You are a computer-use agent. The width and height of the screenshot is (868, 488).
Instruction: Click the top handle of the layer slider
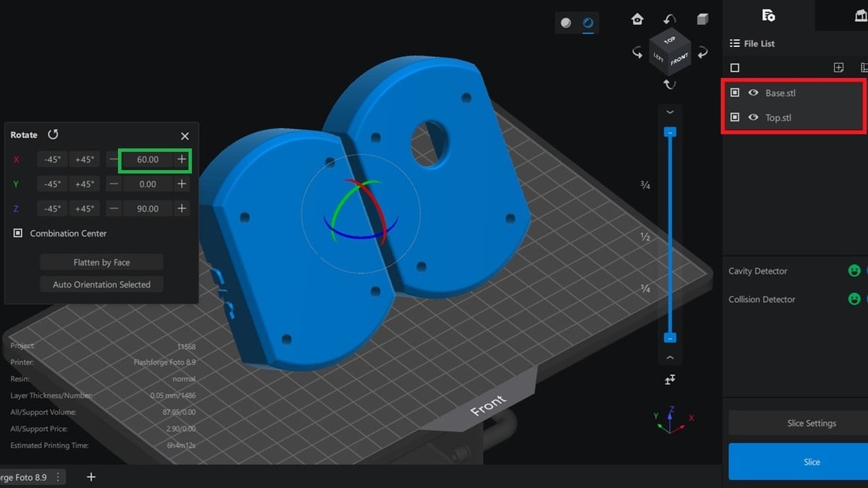[670, 132]
